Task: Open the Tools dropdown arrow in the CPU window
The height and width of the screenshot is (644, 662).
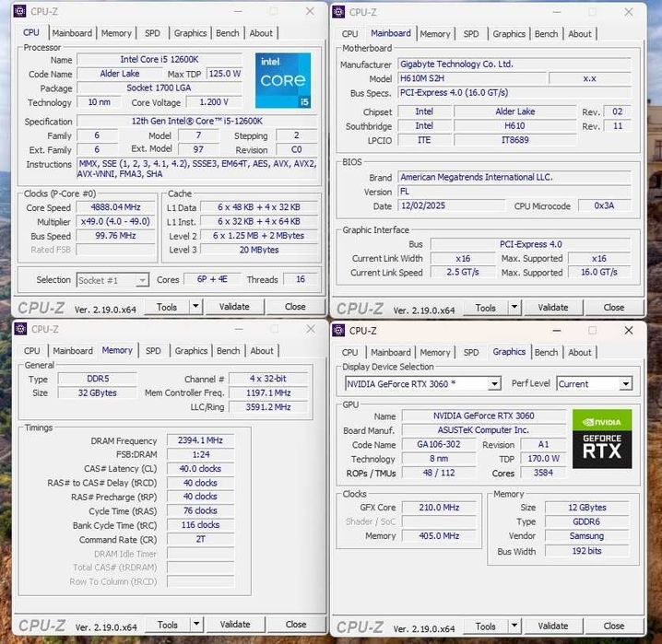Action: point(195,306)
